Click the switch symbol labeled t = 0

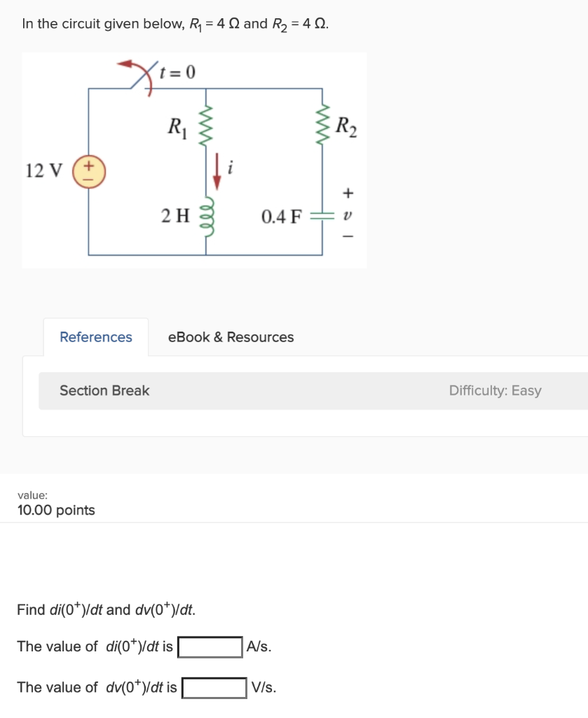tap(146, 76)
